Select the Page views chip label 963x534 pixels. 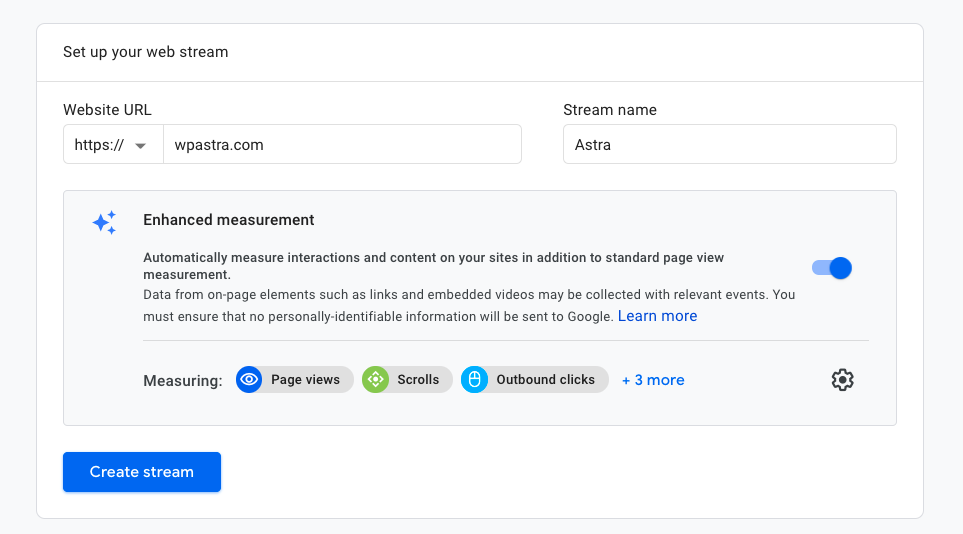click(x=305, y=380)
